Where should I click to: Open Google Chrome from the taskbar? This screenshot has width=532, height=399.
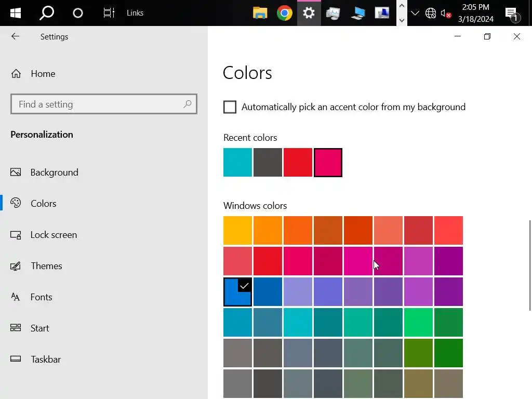pyautogui.click(x=284, y=13)
